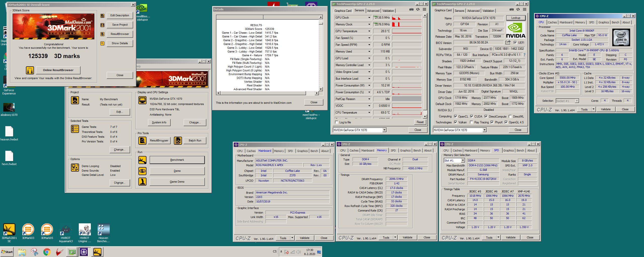The height and width of the screenshot is (257, 644).
Task: Click the volume icon in system tray
Action: click(298, 252)
